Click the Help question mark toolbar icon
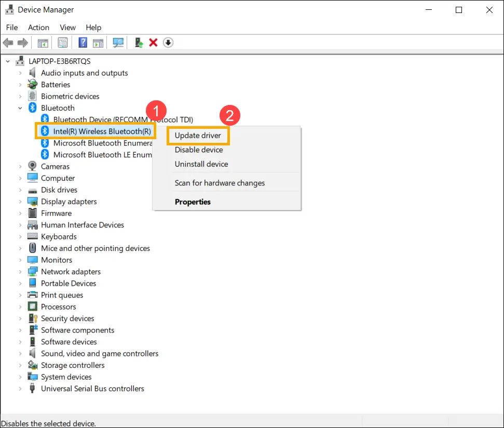Screen dimensions: 504x428 83,43
